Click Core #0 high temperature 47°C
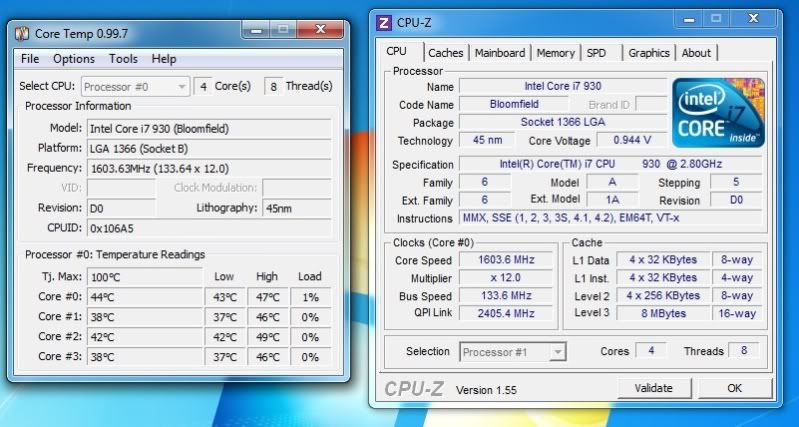The image size is (799, 427). pyautogui.click(x=268, y=297)
